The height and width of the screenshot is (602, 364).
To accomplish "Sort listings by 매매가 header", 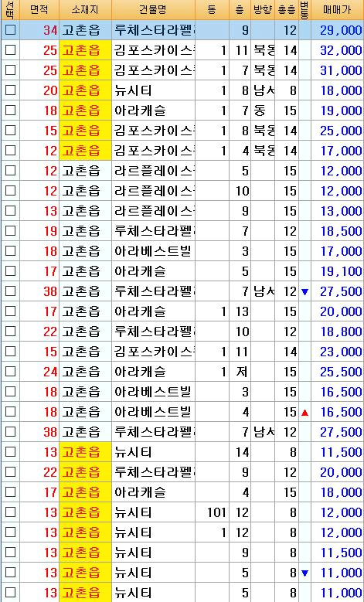I will pos(338,10).
